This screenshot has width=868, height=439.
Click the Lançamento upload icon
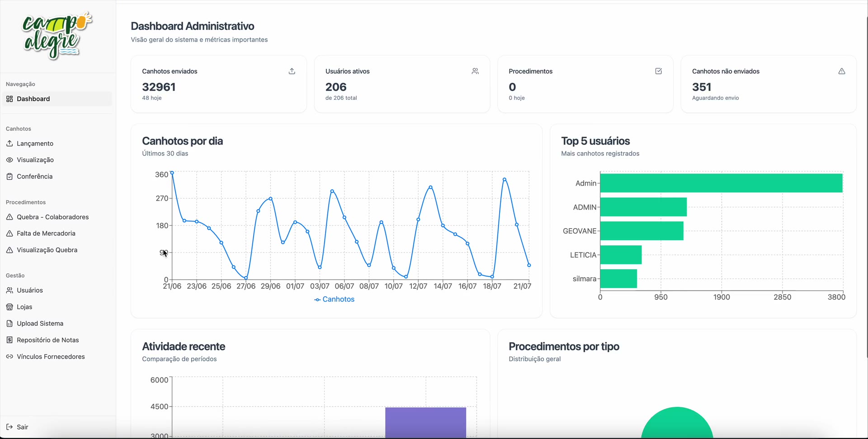point(9,143)
